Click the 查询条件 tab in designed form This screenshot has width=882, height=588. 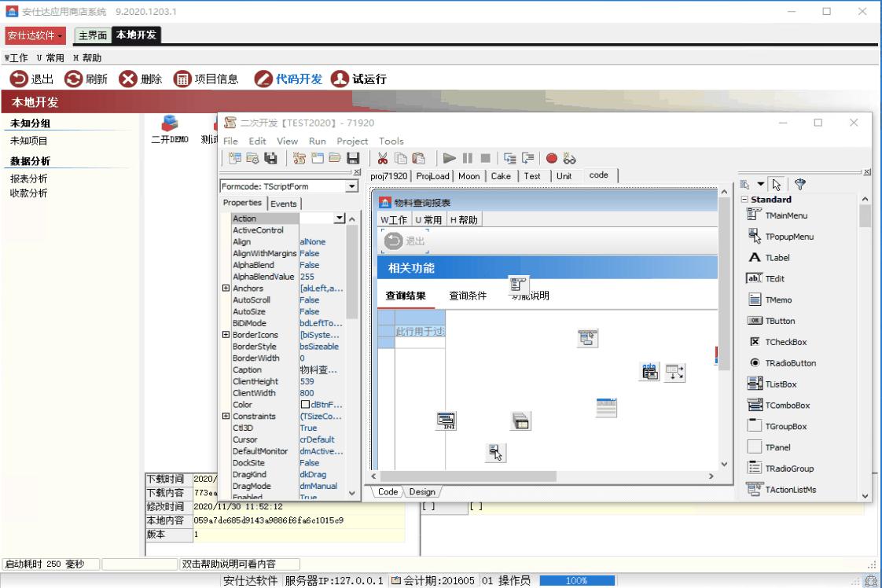click(468, 296)
